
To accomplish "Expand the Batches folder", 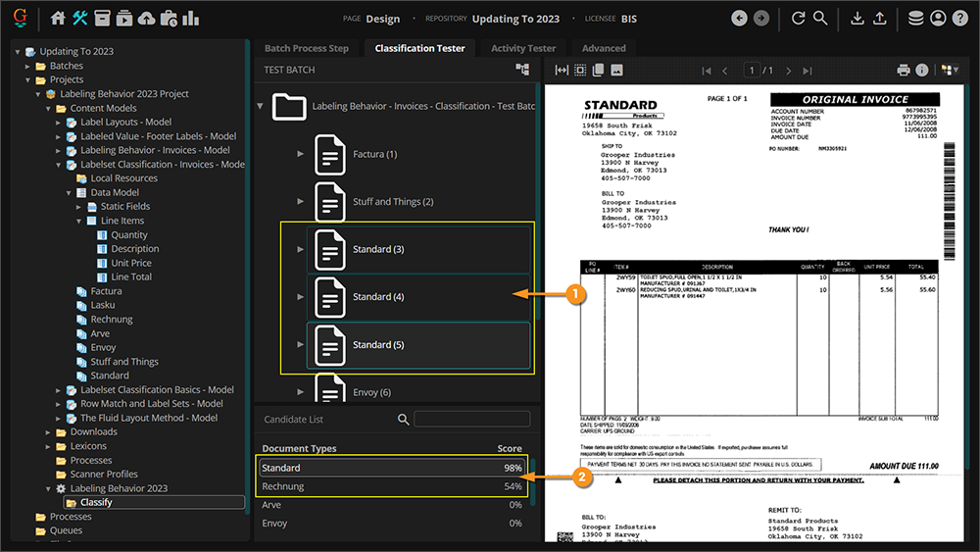I will [x=28, y=66].
